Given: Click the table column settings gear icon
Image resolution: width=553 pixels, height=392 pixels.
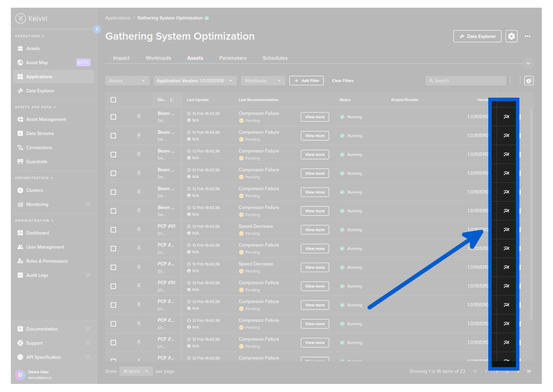Looking at the screenshot, I should 528,81.
